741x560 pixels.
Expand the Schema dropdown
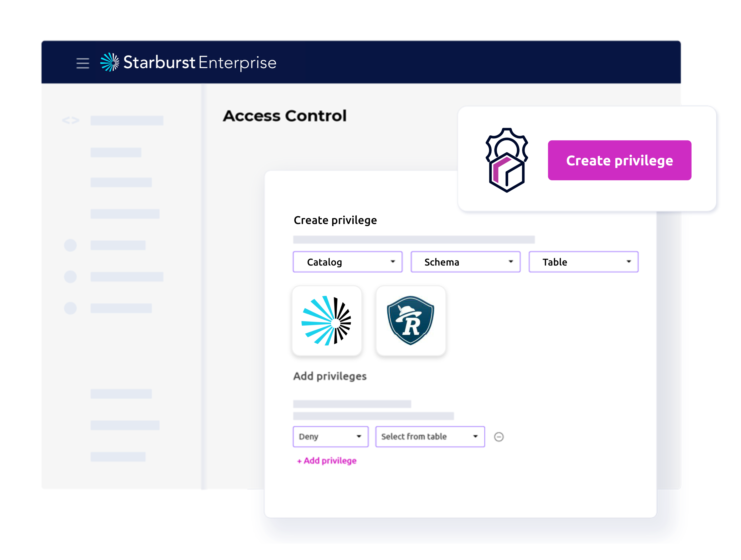(465, 262)
